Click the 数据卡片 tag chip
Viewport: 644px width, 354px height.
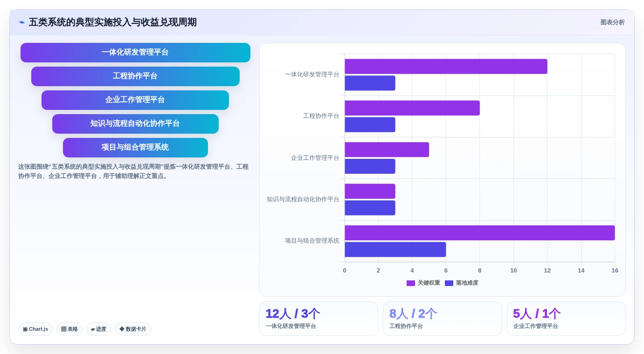pyautogui.click(x=133, y=329)
